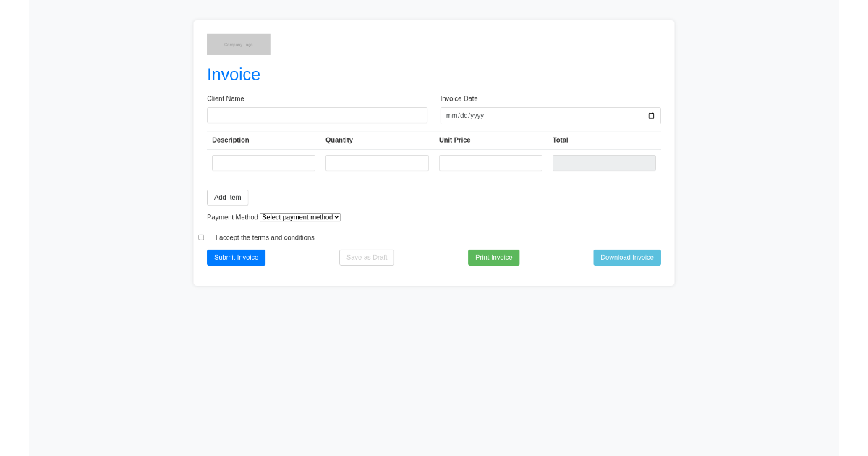Open the Select payment method dropdown
Viewport: 868px width, 456px height.
point(299,217)
